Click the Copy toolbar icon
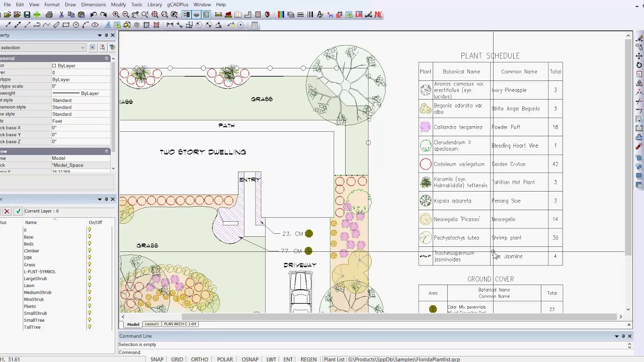 coord(71,15)
